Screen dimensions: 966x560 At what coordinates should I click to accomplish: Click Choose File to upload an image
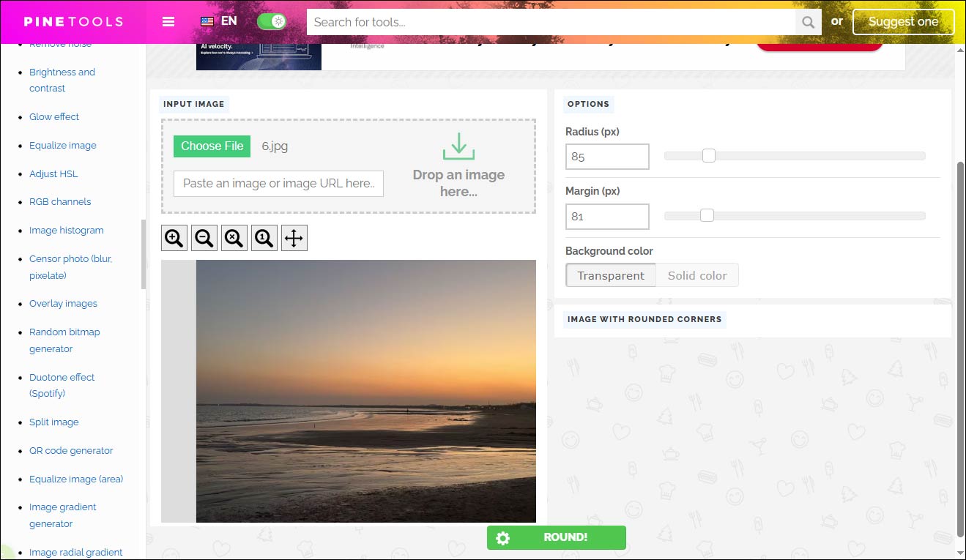(212, 146)
